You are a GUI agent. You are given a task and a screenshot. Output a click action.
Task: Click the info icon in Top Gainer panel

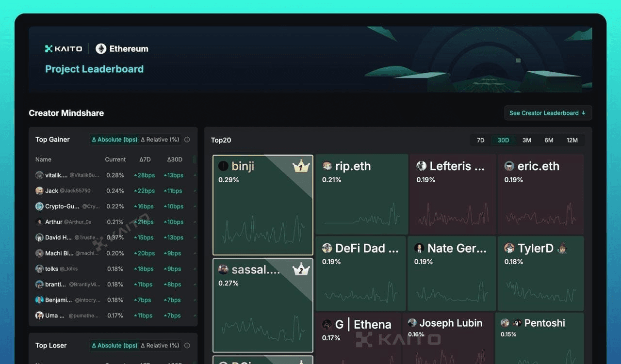tap(187, 140)
